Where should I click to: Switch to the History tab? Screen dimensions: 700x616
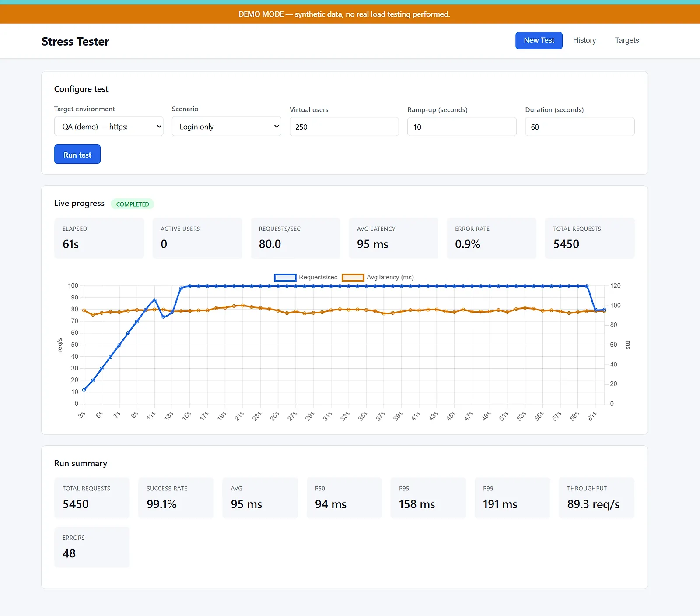[584, 40]
